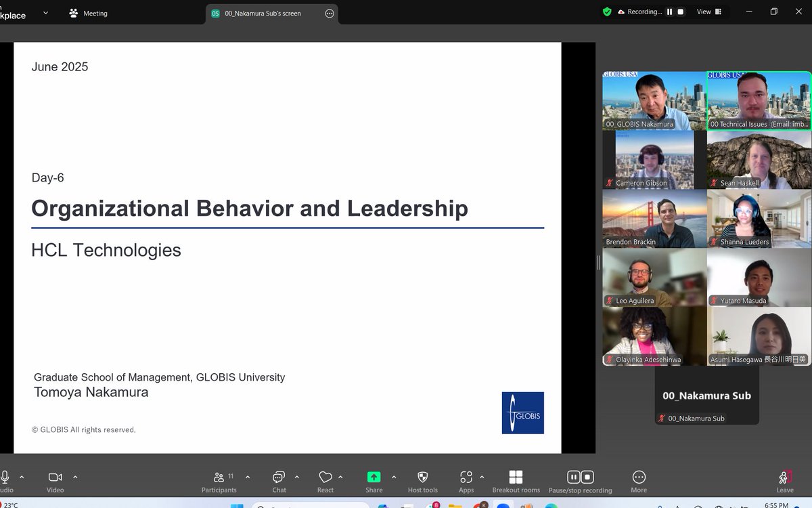Open the View layout menu
This screenshot has height=508, width=812.
(709, 12)
